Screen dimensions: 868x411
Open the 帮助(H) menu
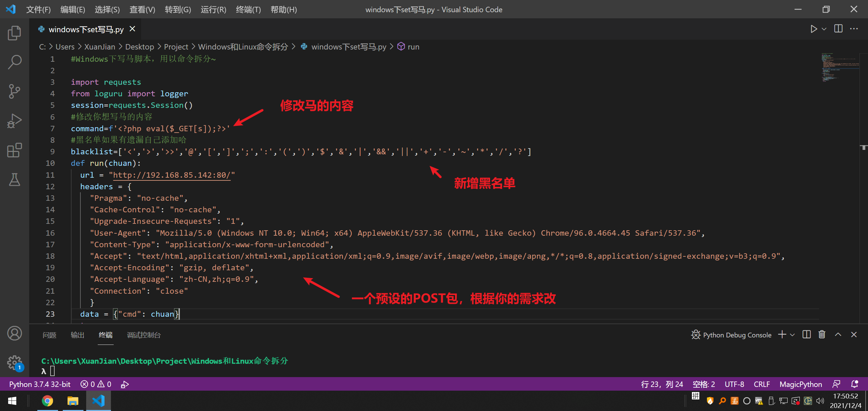pos(284,9)
